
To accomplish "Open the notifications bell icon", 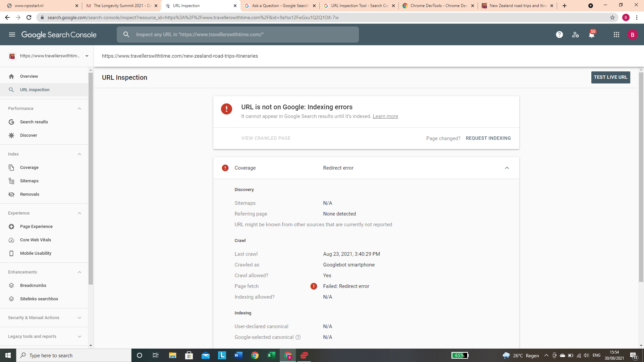I will [591, 35].
